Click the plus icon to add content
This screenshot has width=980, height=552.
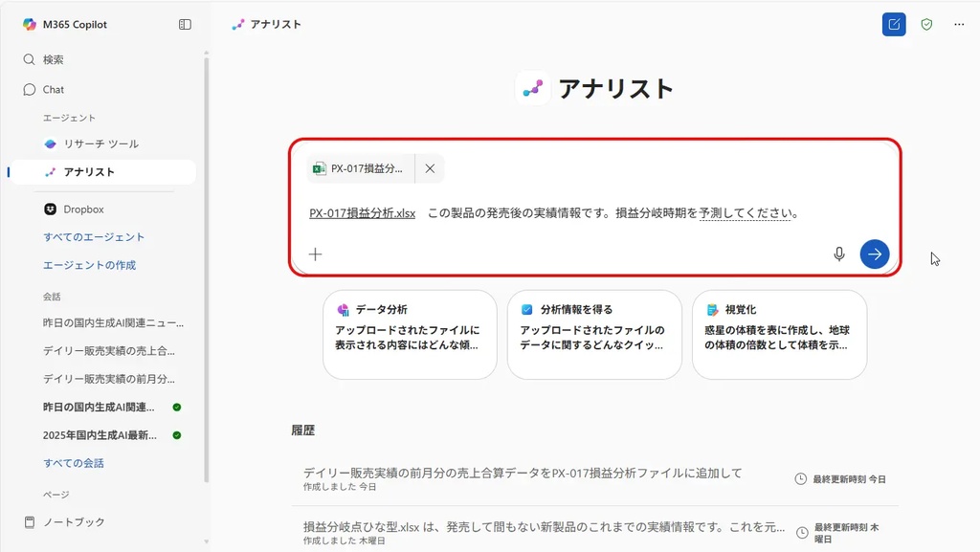316,254
